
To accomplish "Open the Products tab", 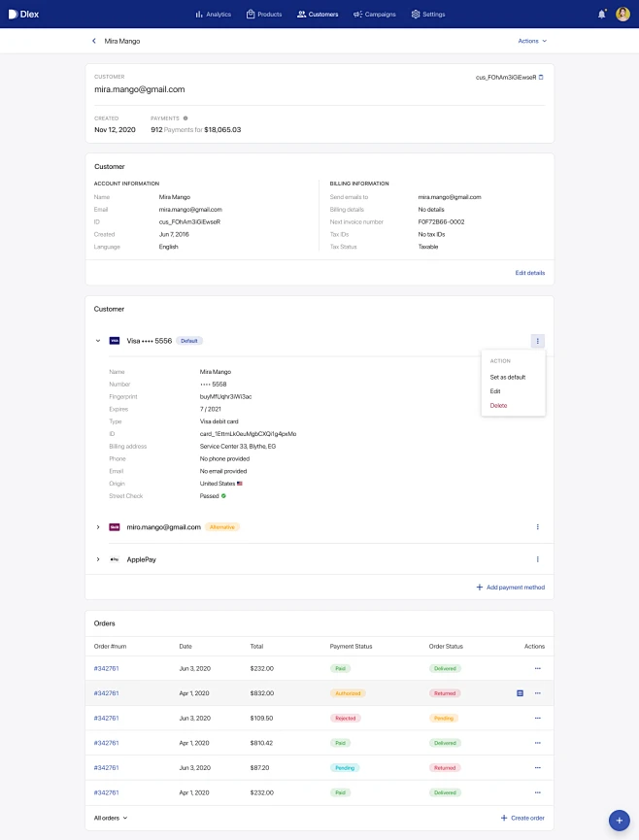I will (x=263, y=15).
